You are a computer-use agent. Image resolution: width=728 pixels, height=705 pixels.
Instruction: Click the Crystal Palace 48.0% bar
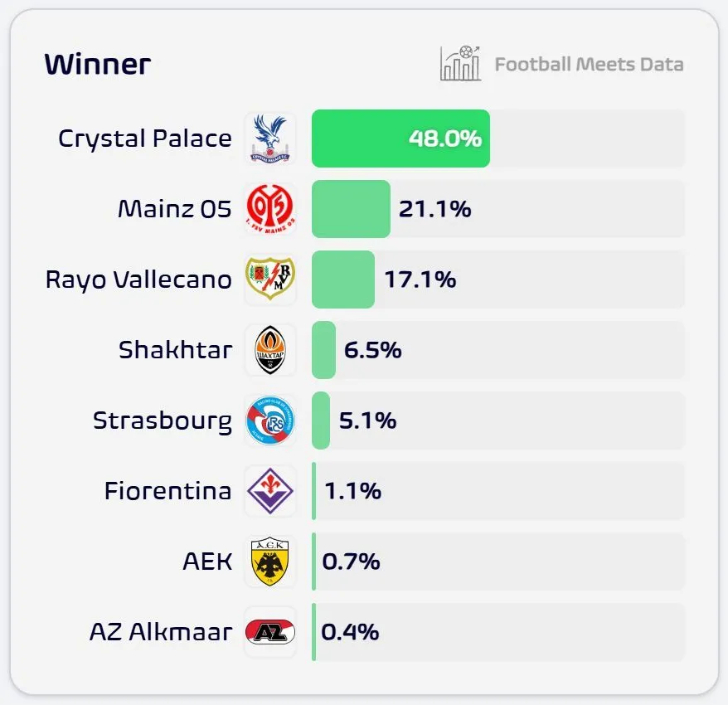(400, 139)
